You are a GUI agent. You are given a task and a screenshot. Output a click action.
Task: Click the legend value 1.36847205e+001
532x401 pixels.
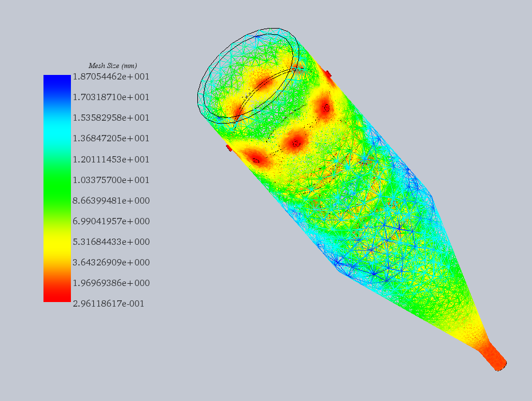(111, 138)
